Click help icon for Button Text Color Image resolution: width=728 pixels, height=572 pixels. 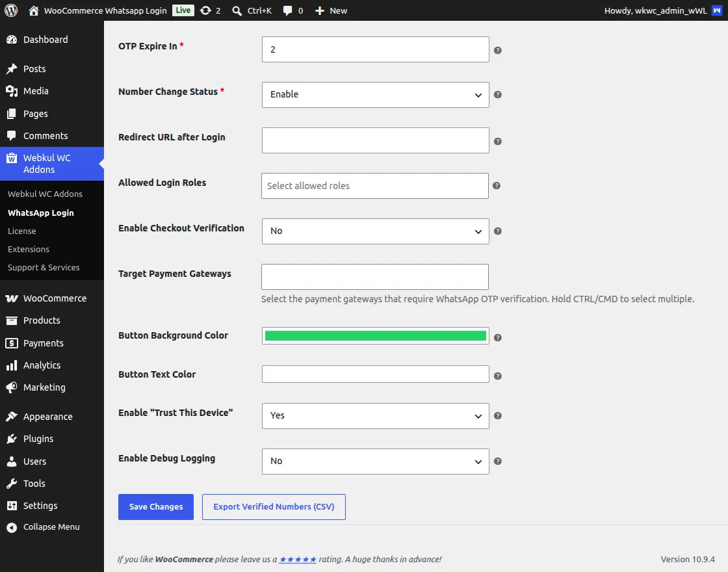(498, 376)
